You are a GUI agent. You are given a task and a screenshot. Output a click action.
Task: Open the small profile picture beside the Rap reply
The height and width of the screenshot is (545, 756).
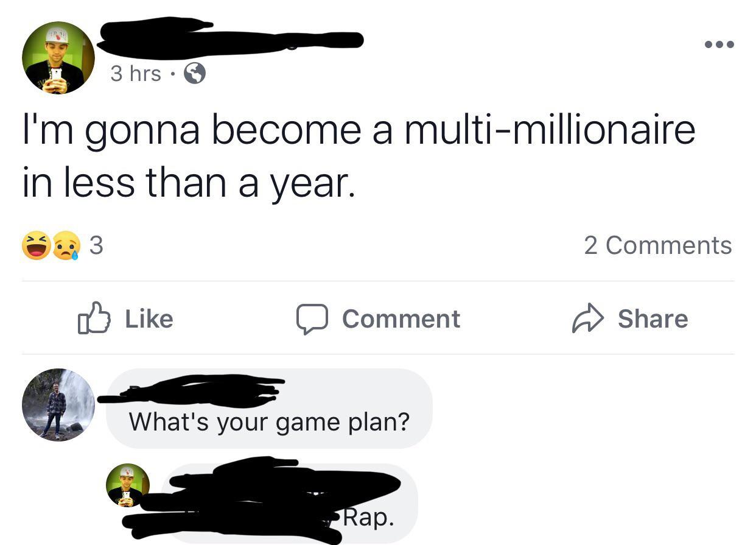(128, 485)
